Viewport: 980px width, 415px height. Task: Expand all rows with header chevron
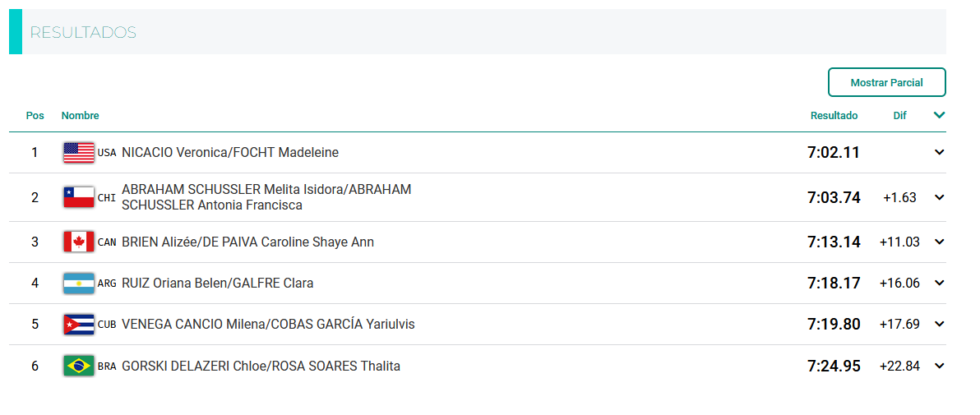click(940, 115)
